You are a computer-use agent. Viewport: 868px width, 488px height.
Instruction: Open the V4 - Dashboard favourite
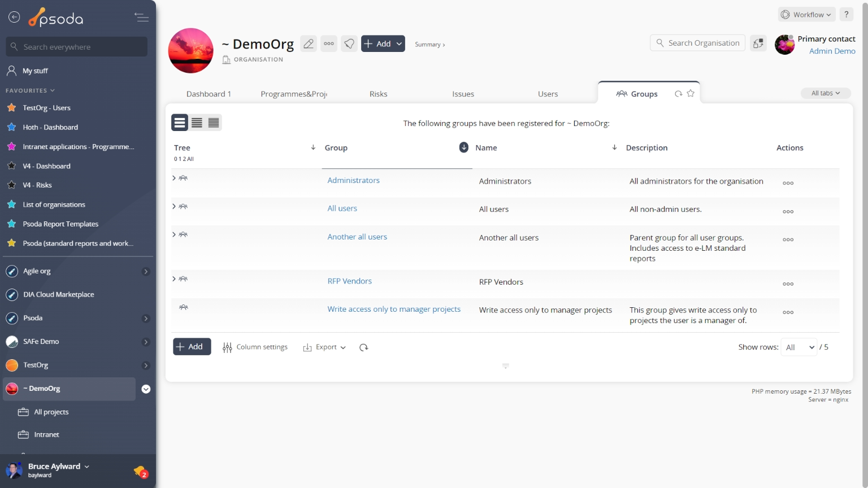tap(46, 166)
